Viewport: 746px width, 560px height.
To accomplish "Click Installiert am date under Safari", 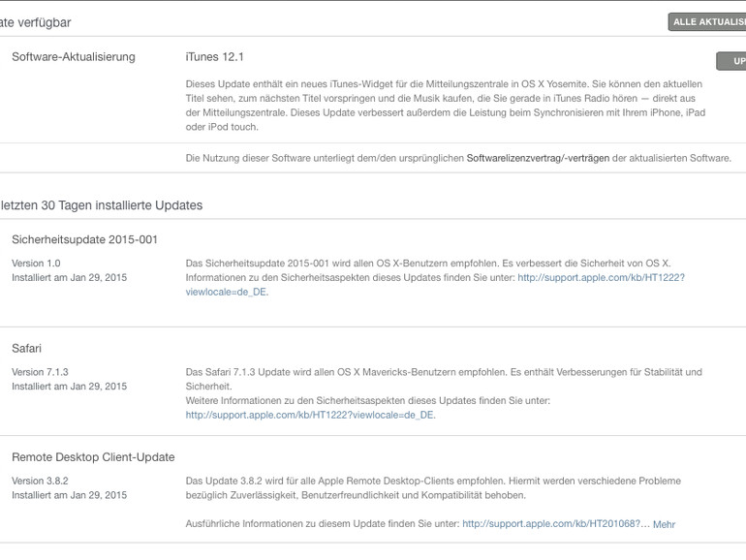I will click(70, 387).
